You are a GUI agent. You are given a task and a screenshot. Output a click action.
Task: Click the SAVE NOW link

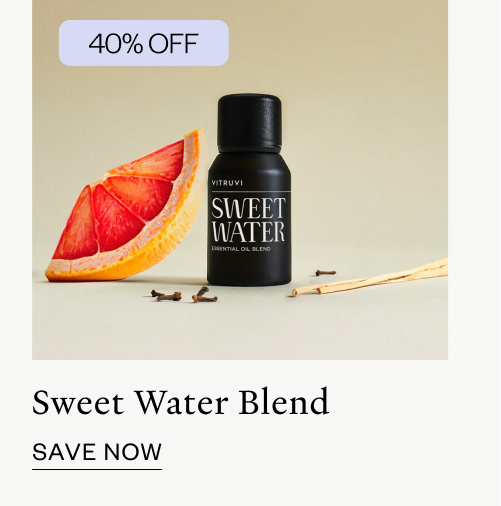[97, 452]
